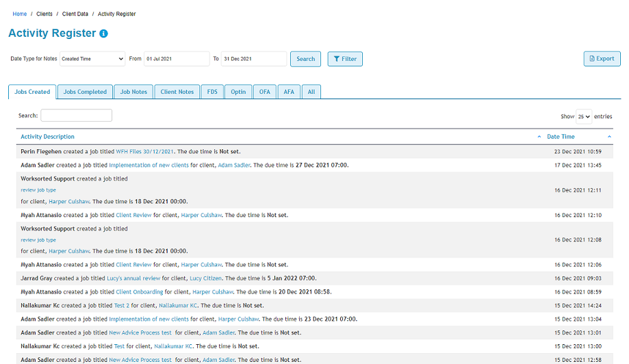This screenshot has height=364, width=629.
Task: Open the Job Notes tab
Action: click(x=133, y=92)
